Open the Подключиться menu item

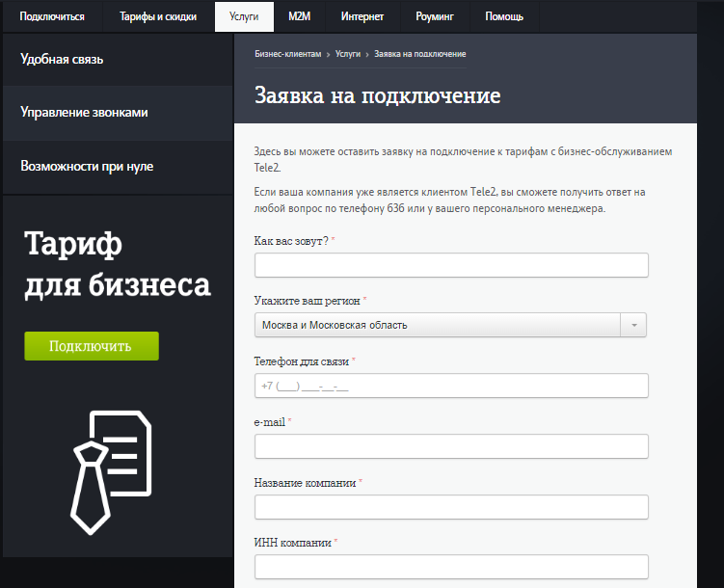pyautogui.click(x=52, y=16)
